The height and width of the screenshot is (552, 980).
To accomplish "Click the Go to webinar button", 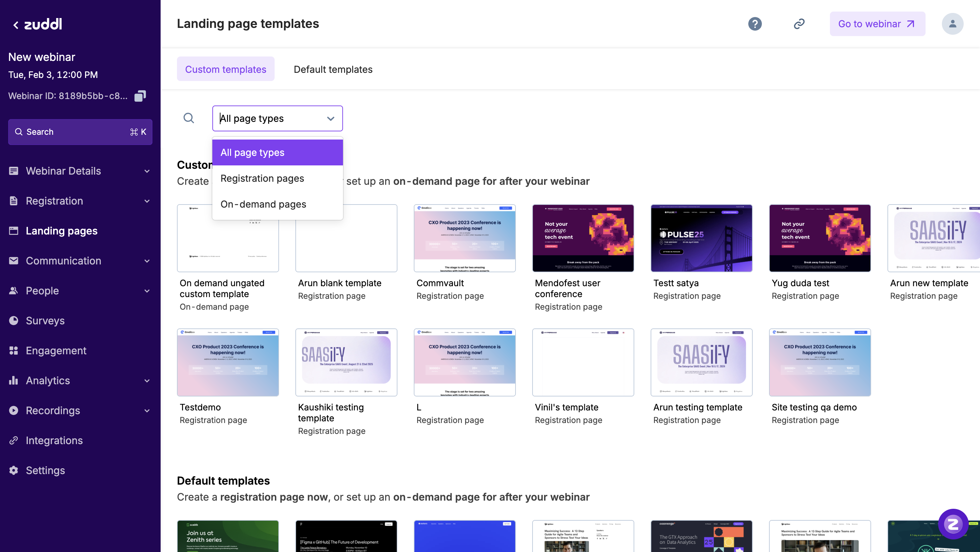I will point(877,24).
